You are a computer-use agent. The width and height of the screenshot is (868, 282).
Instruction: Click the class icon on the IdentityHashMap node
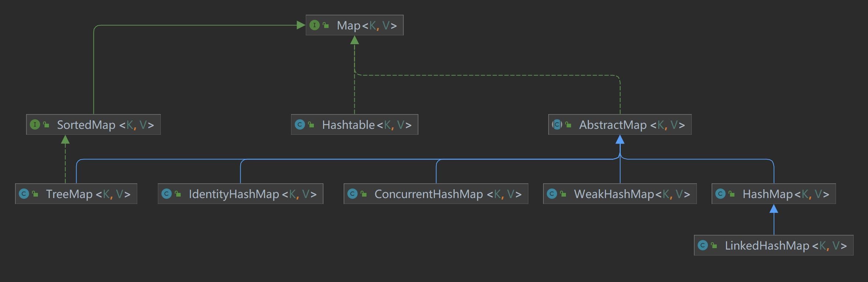pyautogui.click(x=166, y=194)
